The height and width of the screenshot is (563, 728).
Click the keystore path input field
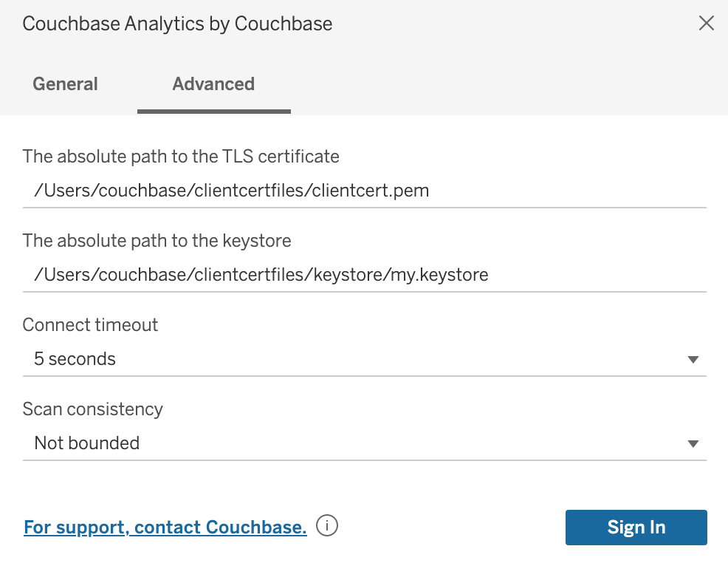click(365, 275)
